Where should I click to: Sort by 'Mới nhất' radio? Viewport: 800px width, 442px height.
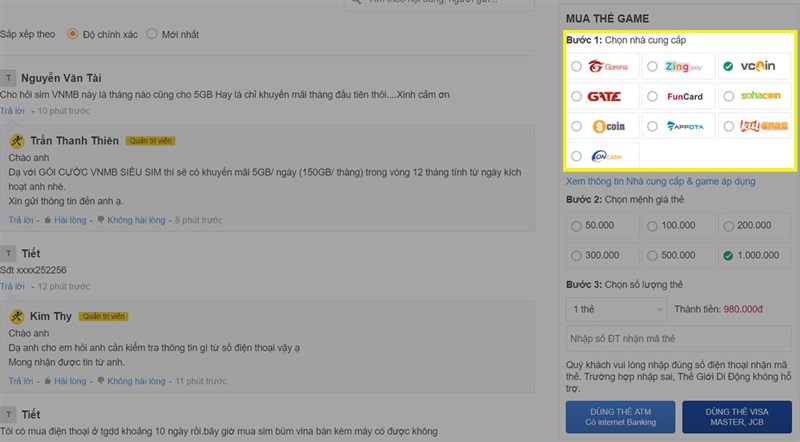(x=152, y=34)
